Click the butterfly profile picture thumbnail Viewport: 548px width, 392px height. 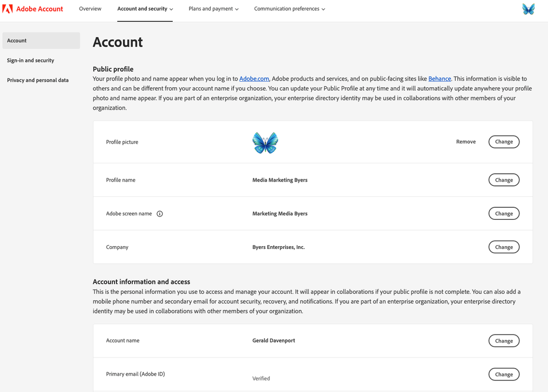(265, 143)
